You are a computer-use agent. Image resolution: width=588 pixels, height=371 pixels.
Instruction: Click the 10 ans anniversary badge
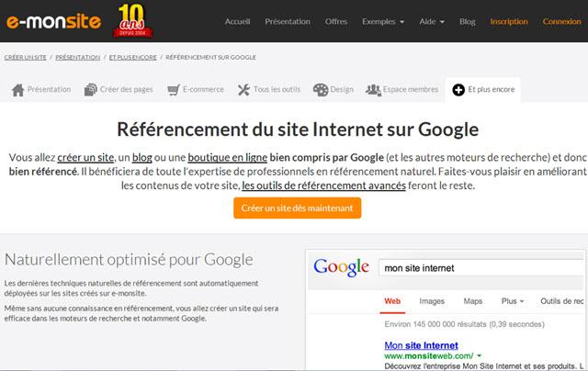132,20
